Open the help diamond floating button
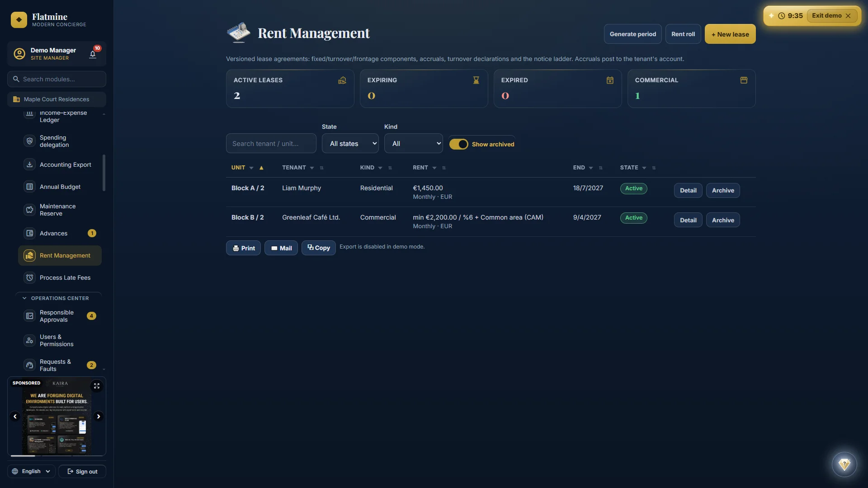Viewport: 868px width, 488px height. pos(844,464)
